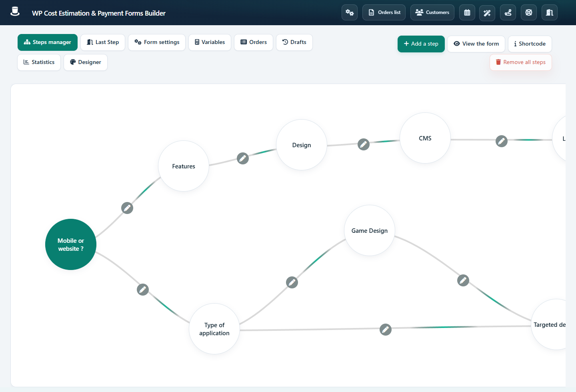Select the Game Design step node
576x392 pixels.
(370, 230)
